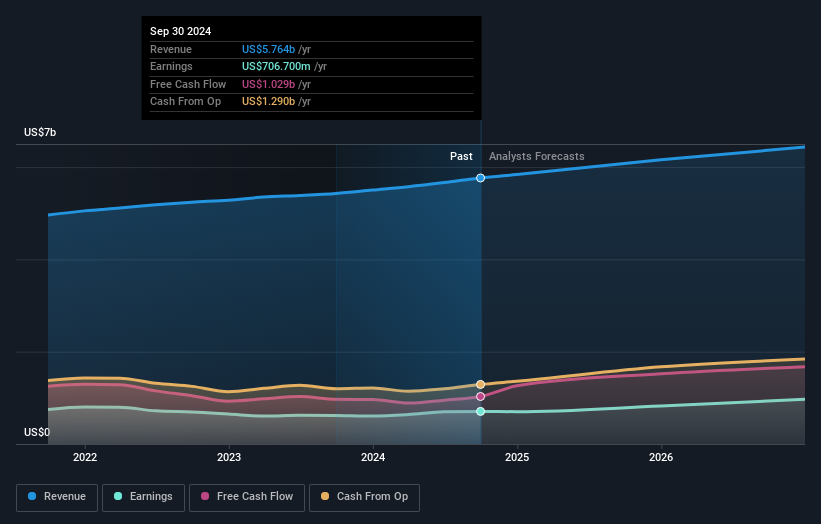Toggle the Cash From Op legend series

(x=364, y=497)
